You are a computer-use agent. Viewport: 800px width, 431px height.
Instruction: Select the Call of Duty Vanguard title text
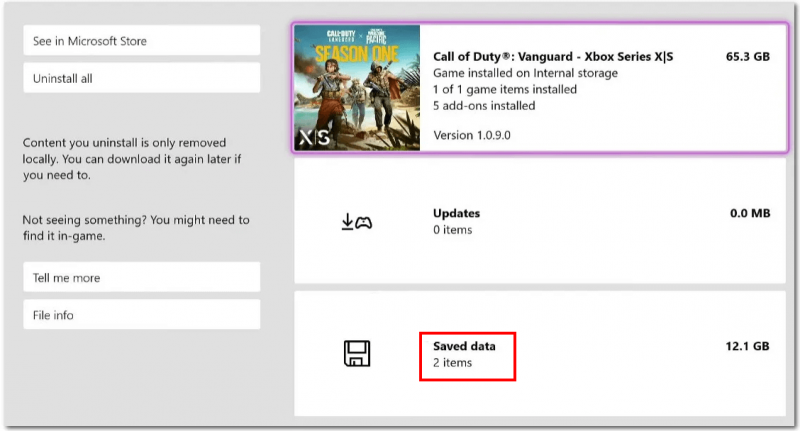tap(553, 57)
